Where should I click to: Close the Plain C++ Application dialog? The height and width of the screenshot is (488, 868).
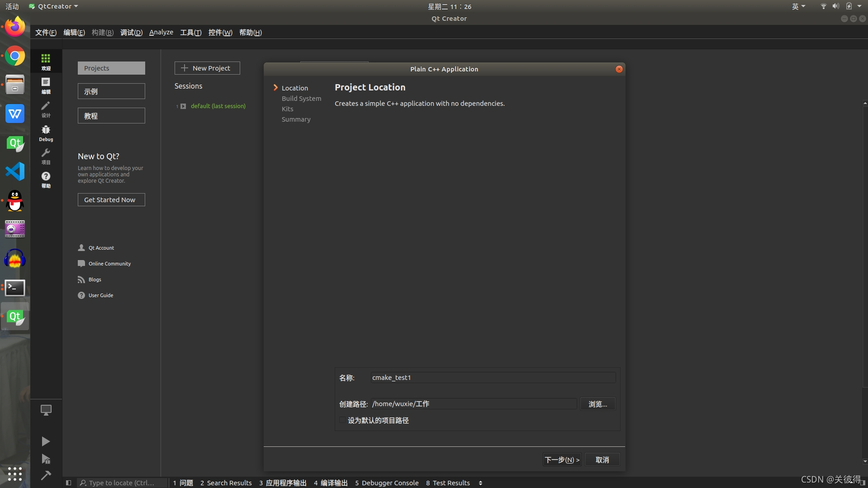pos(619,69)
